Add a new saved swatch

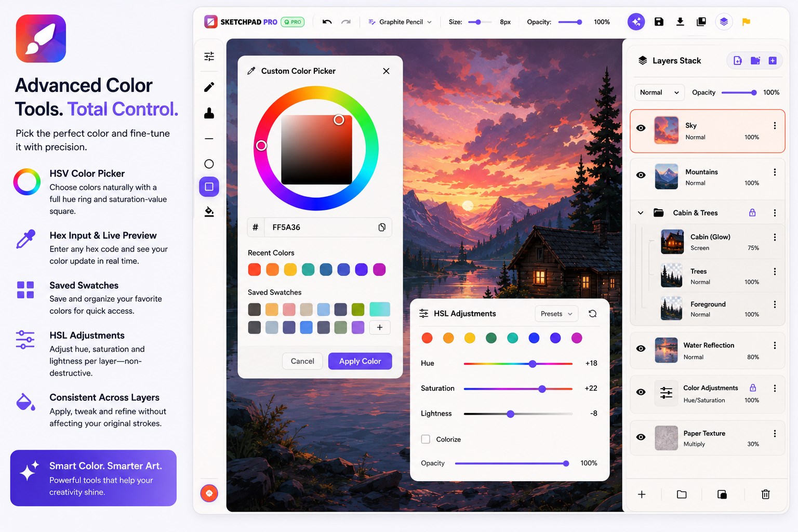[x=380, y=327]
